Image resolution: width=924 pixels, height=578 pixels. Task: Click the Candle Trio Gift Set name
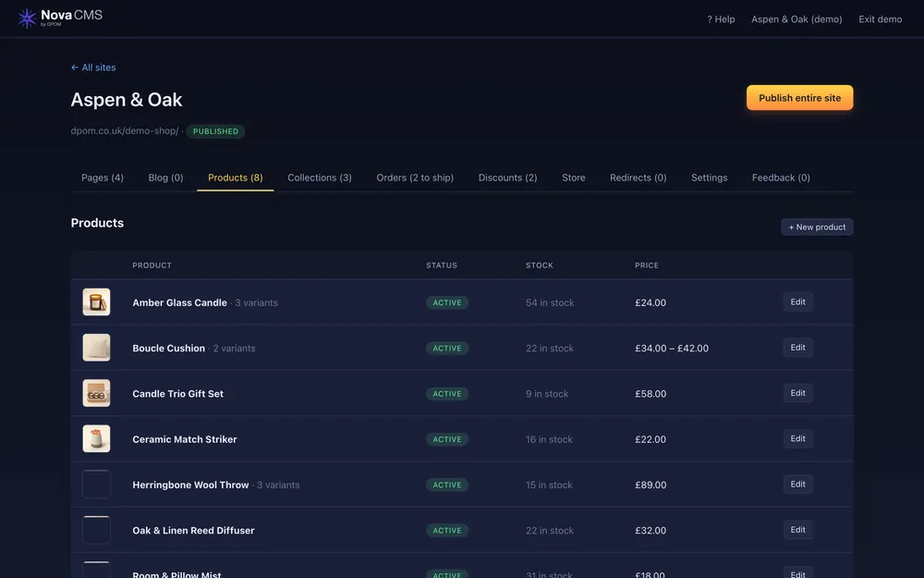178,393
